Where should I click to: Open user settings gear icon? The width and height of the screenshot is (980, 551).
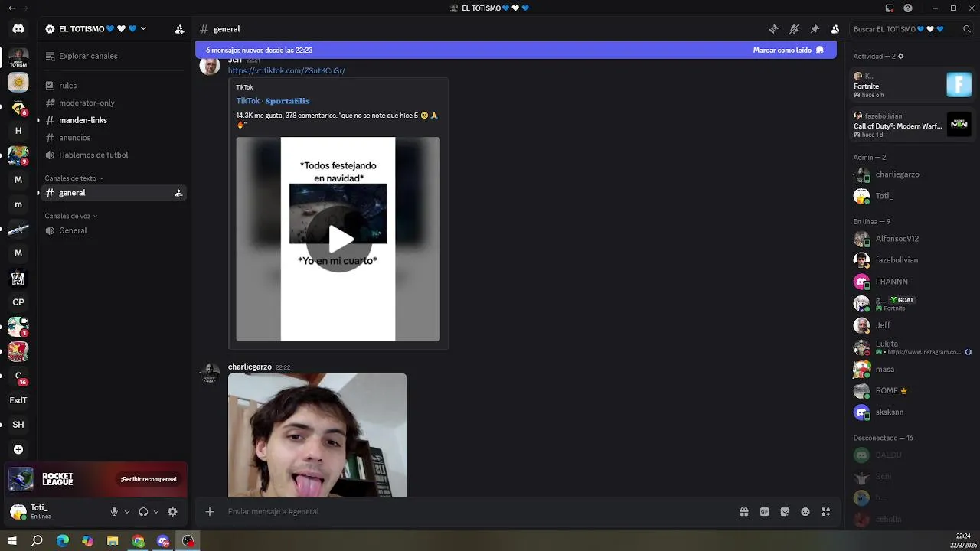coord(172,512)
